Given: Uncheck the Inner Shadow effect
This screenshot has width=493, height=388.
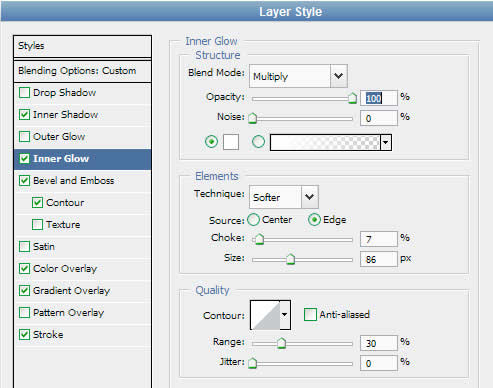Looking at the screenshot, I should [24, 114].
